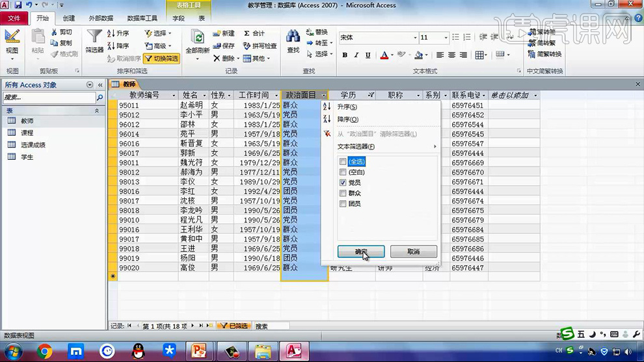
Task: Switch to the 创建 ribbon tab
Action: pos(68,18)
